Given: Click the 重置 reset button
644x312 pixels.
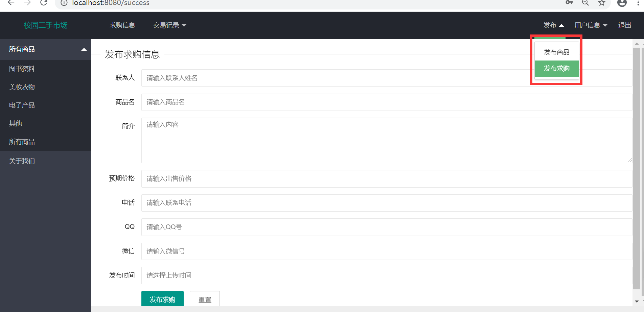Looking at the screenshot, I should 205,299.
